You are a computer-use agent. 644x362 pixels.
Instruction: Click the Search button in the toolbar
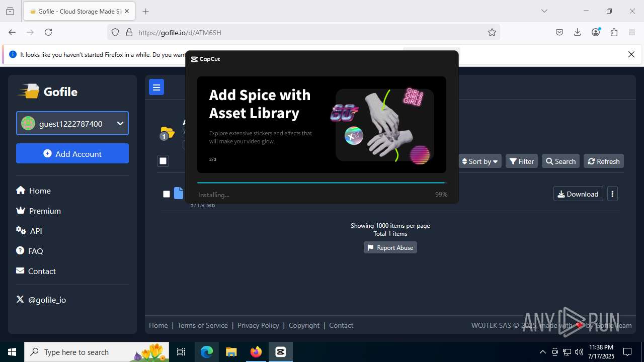point(560,161)
